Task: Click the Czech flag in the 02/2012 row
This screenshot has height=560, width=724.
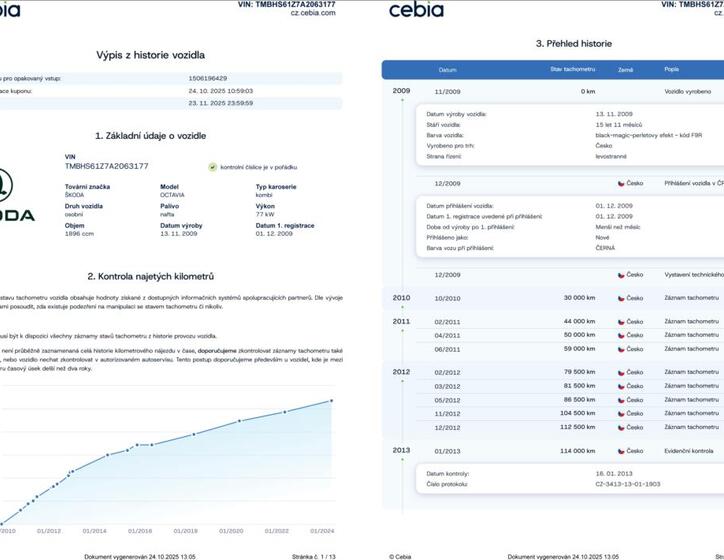Action: point(621,372)
